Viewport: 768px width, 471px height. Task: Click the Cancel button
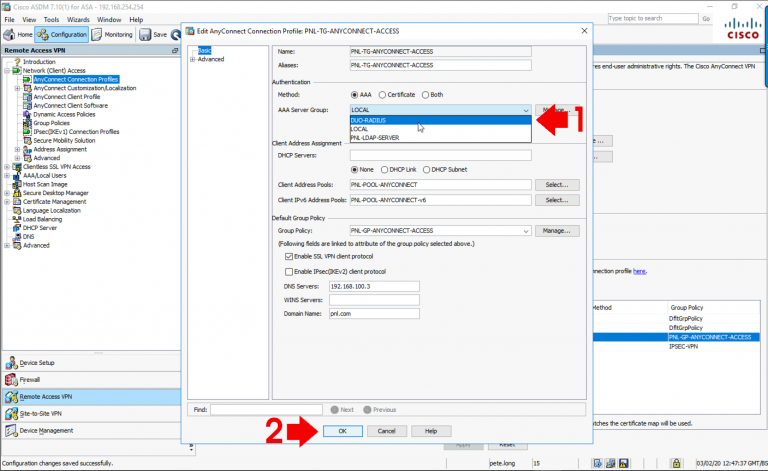click(x=386, y=431)
